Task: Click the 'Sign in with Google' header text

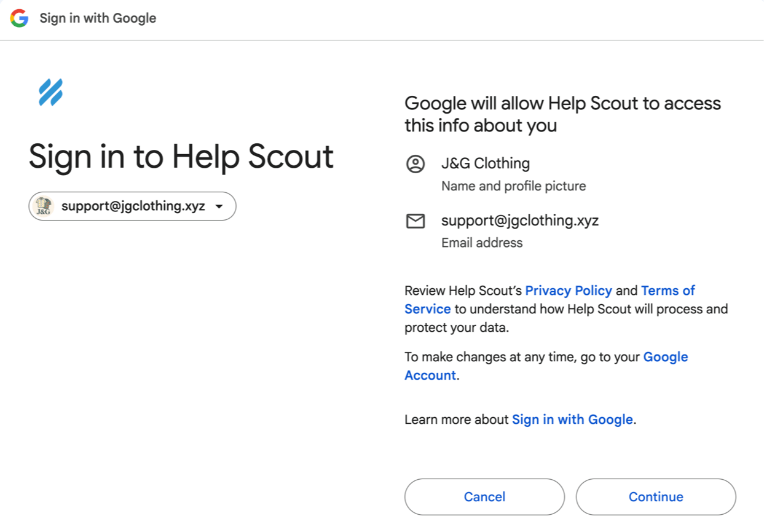Action: [x=98, y=18]
